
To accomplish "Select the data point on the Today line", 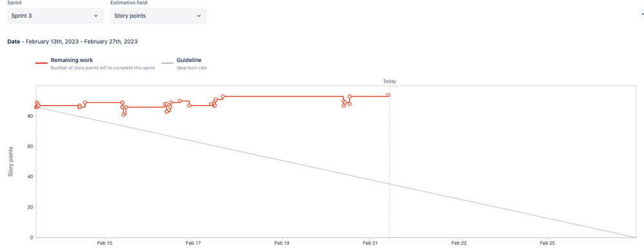I will pos(388,95).
